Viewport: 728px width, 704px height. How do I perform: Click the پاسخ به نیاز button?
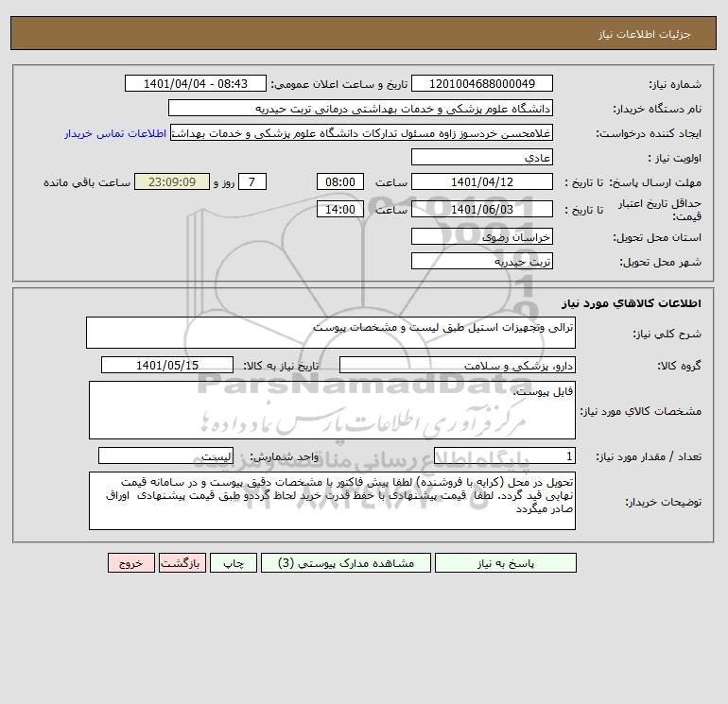click(x=506, y=563)
